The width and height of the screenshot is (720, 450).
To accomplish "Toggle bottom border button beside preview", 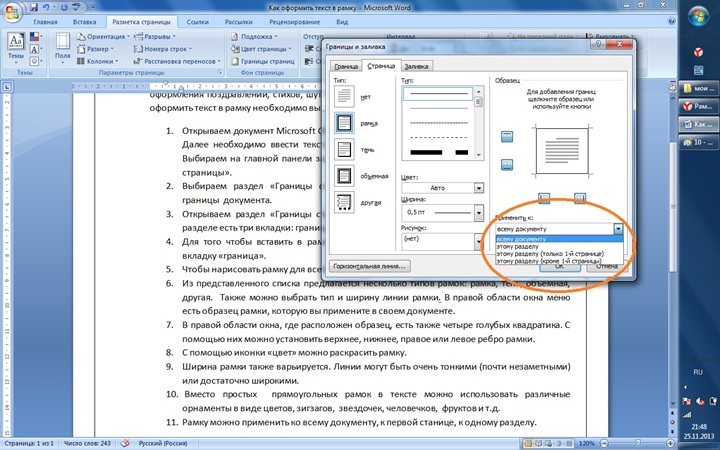I will tap(507, 164).
